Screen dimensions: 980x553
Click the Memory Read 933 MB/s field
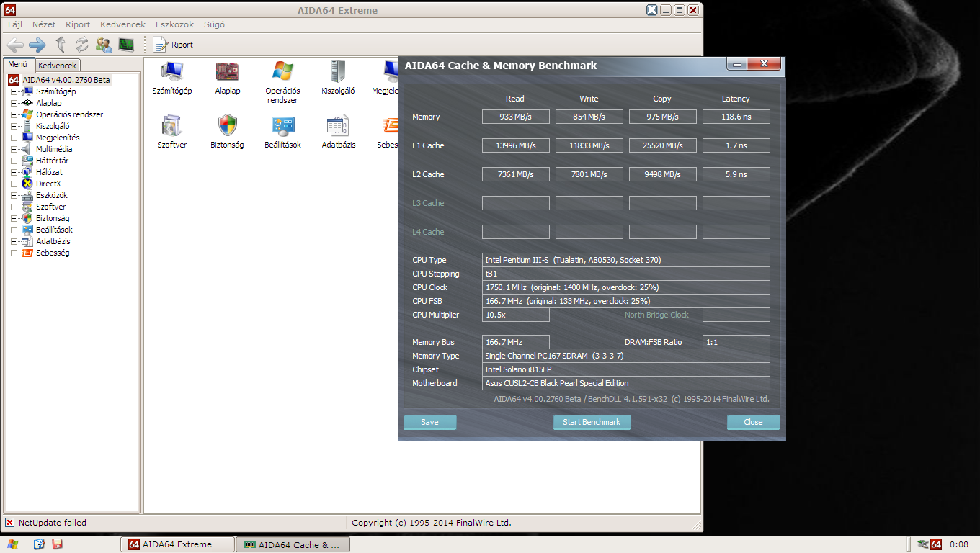point(516,117)
